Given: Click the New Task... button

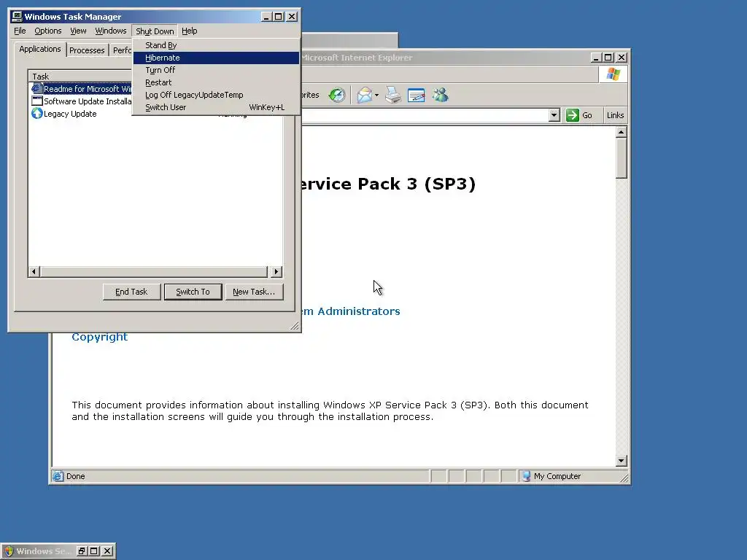Looking at the screenshot, I should tap(254, 292).
